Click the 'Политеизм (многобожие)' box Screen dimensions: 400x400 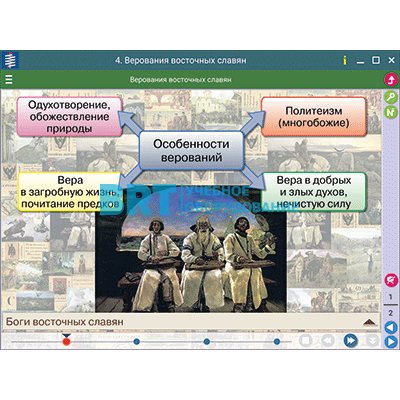coord(314,116)
